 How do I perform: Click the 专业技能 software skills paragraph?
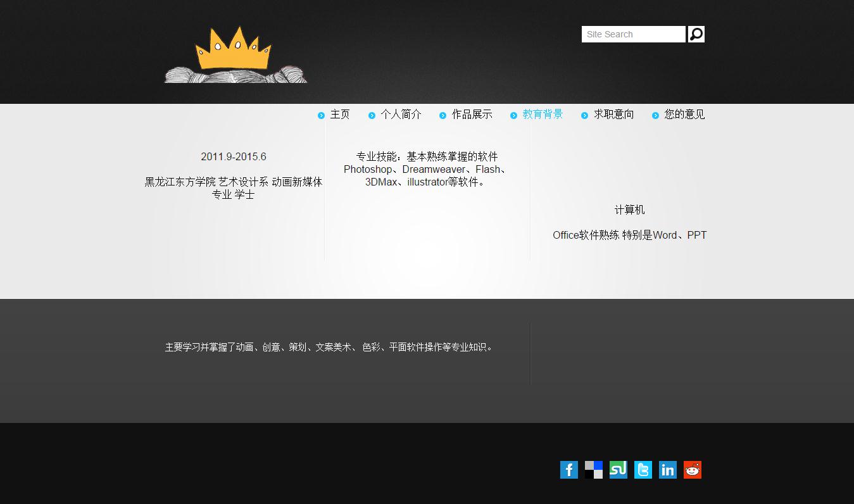click(x=427, y=170)
